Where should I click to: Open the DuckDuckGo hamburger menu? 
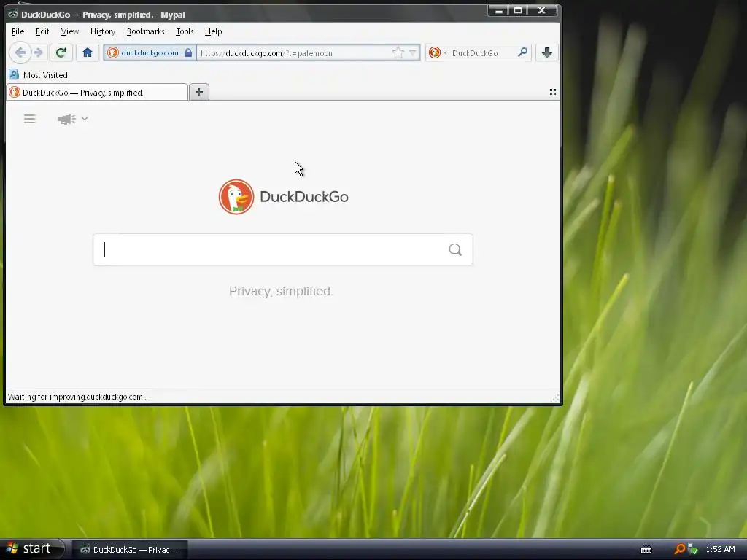click(x=30, y=119)
